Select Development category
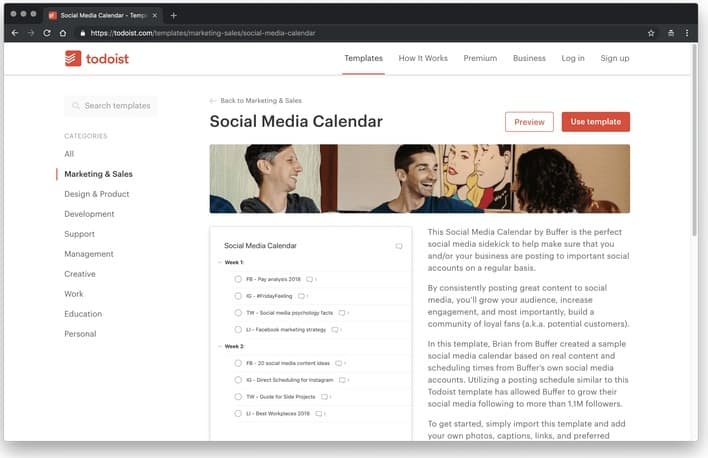This screenshot has width=708, height=458. (x=89, y=214)
